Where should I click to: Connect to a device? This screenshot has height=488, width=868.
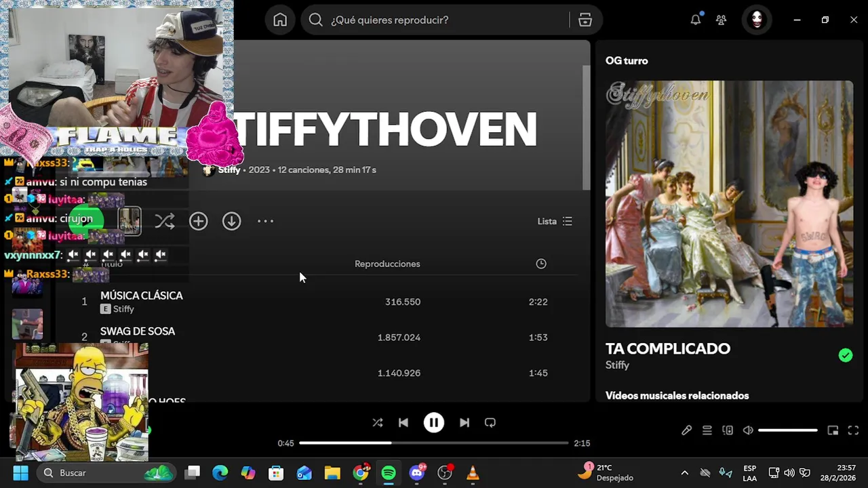728,430
